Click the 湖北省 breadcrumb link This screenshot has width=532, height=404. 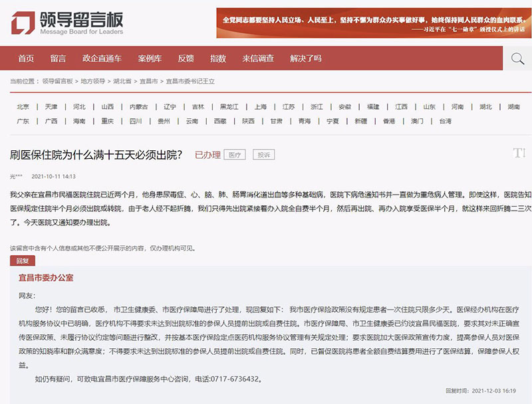[122, 81]
